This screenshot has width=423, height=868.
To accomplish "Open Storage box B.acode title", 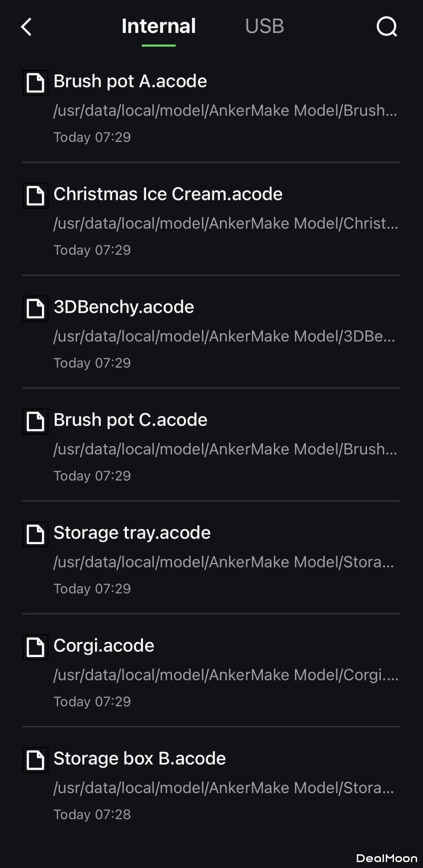I will [139, 759].
